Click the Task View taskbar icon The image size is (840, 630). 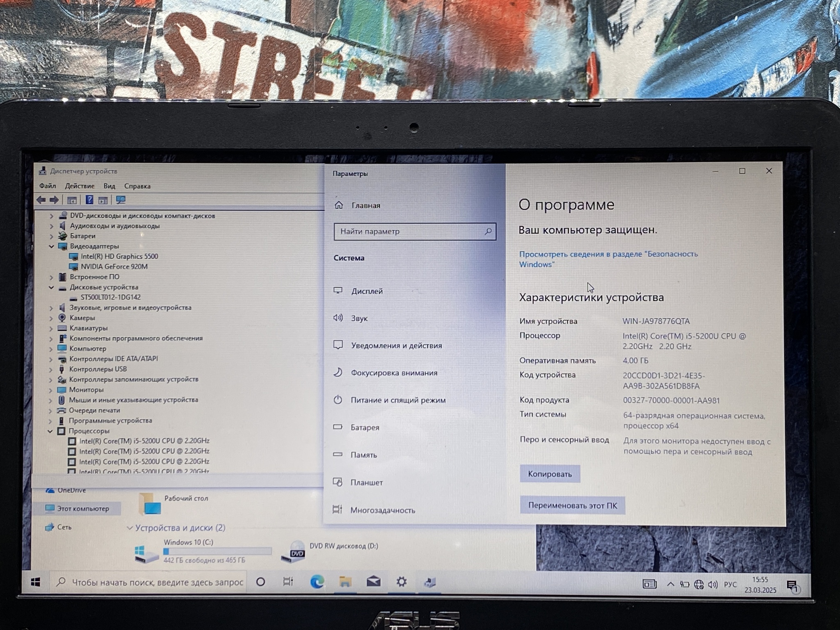pyautogui.click(x=288, y=582)
